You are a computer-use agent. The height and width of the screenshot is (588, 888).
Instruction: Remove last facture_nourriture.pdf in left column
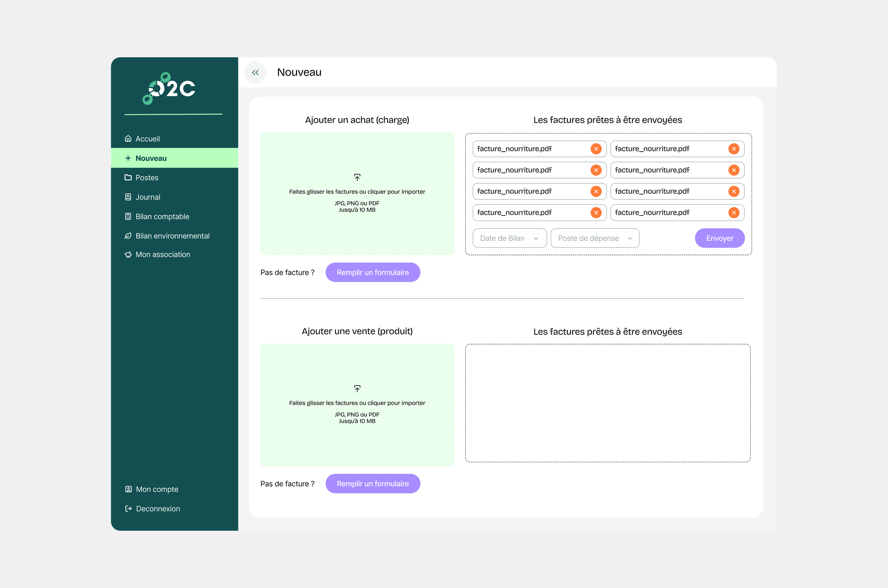[596, 213]
